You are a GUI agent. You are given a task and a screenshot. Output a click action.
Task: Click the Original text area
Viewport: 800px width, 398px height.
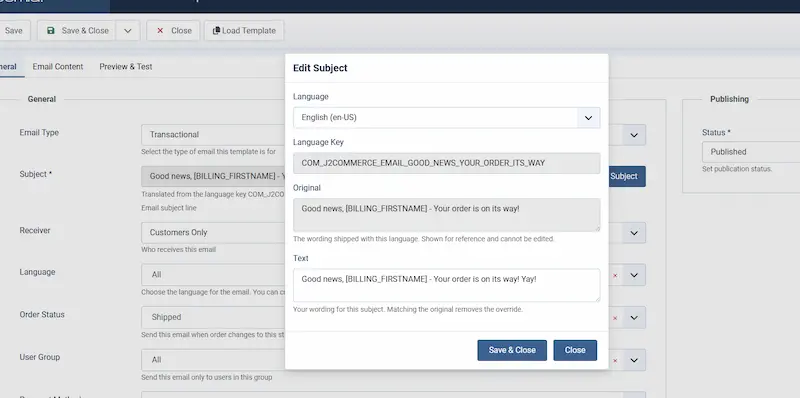[x=446, y=215]
